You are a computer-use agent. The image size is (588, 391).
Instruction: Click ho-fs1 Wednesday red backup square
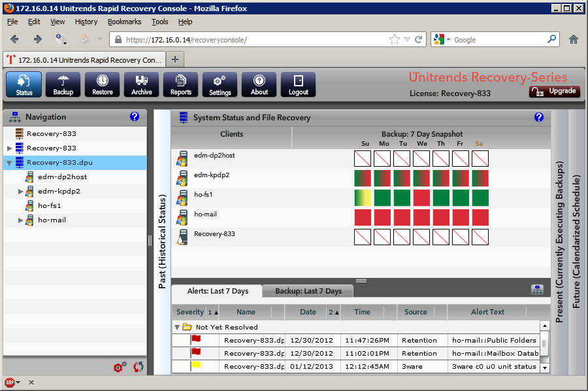coord(421,197)
